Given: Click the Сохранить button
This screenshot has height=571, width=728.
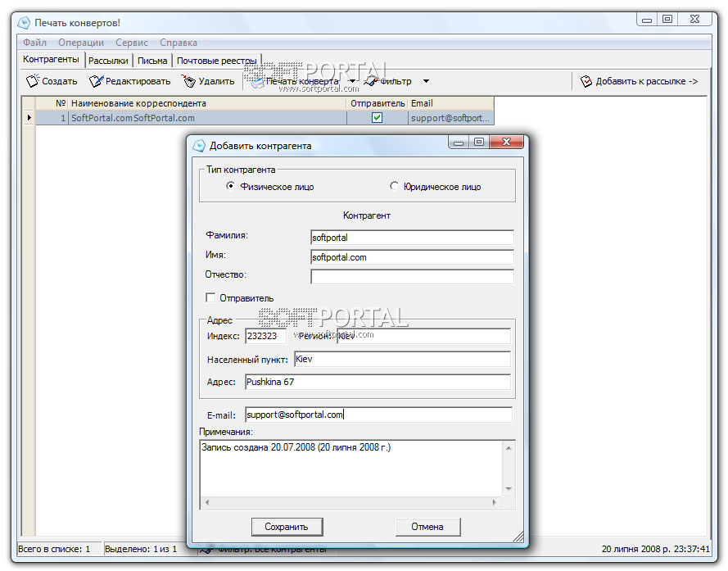Looking at the screenshot, I should pos(287,527).
